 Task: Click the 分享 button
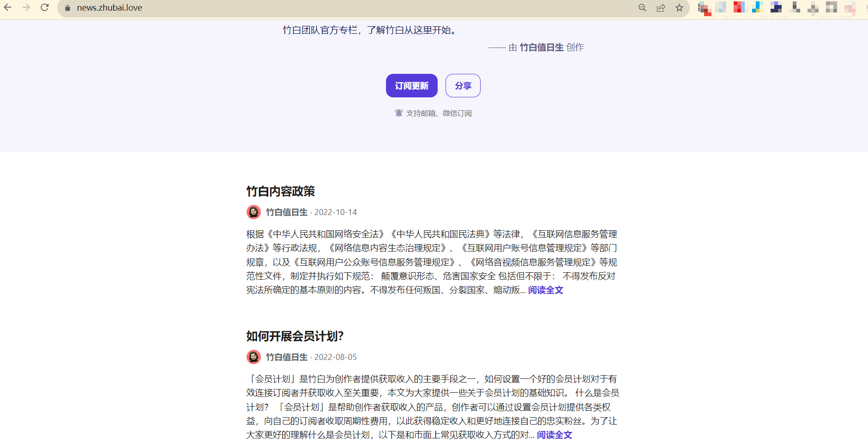click(463, 86)
